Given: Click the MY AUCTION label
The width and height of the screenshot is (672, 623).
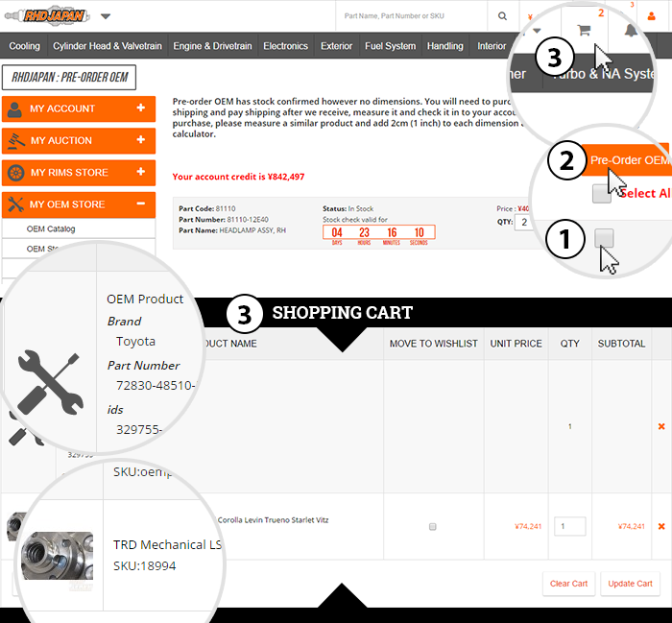Looking at the screenshot, I should [61, 140].
